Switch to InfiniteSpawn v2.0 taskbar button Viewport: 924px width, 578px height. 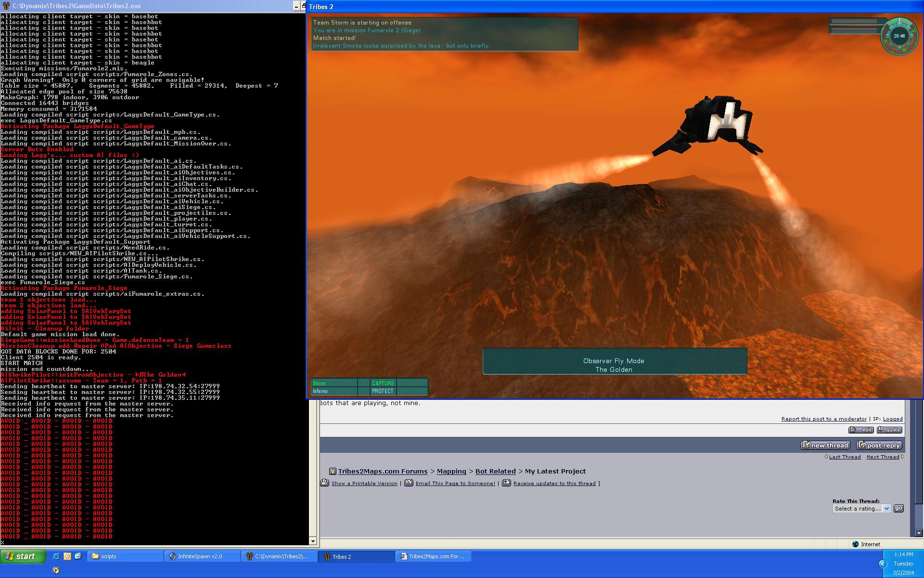203,556
